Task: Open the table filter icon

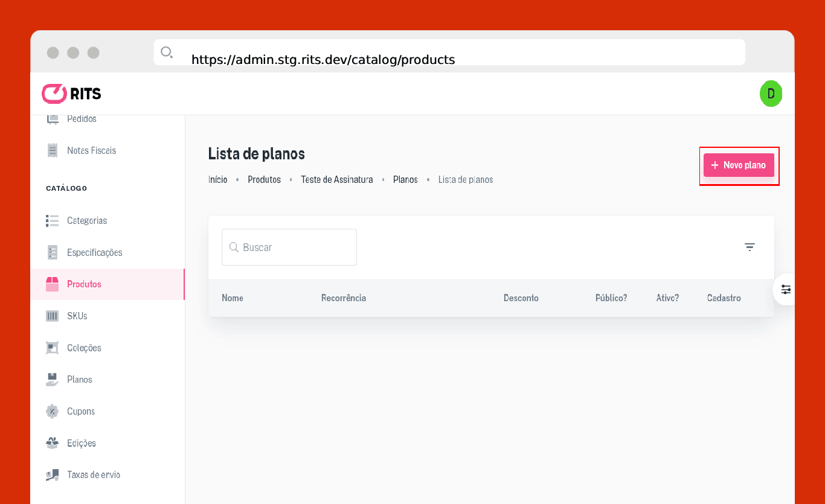Action: (750, 247)
